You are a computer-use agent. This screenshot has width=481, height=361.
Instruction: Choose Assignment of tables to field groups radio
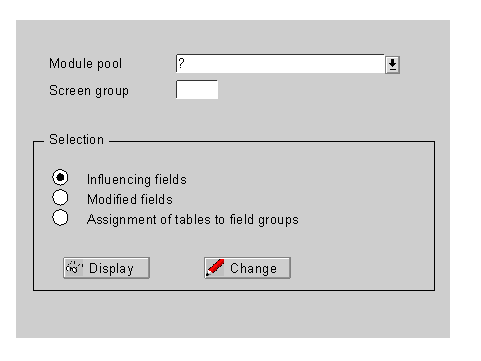pos(60,217)
